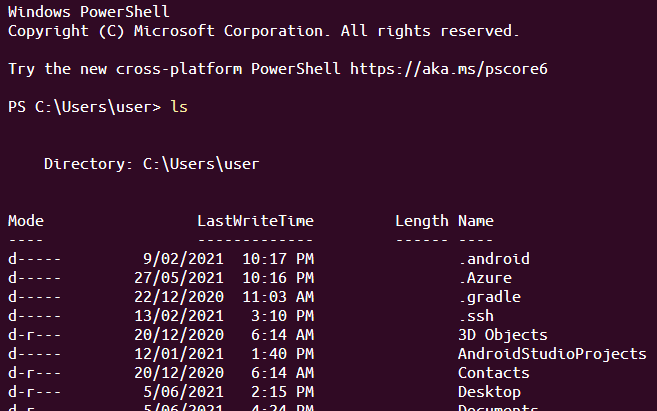Click the 'Windows PowerShell' title line

(89, 12)
